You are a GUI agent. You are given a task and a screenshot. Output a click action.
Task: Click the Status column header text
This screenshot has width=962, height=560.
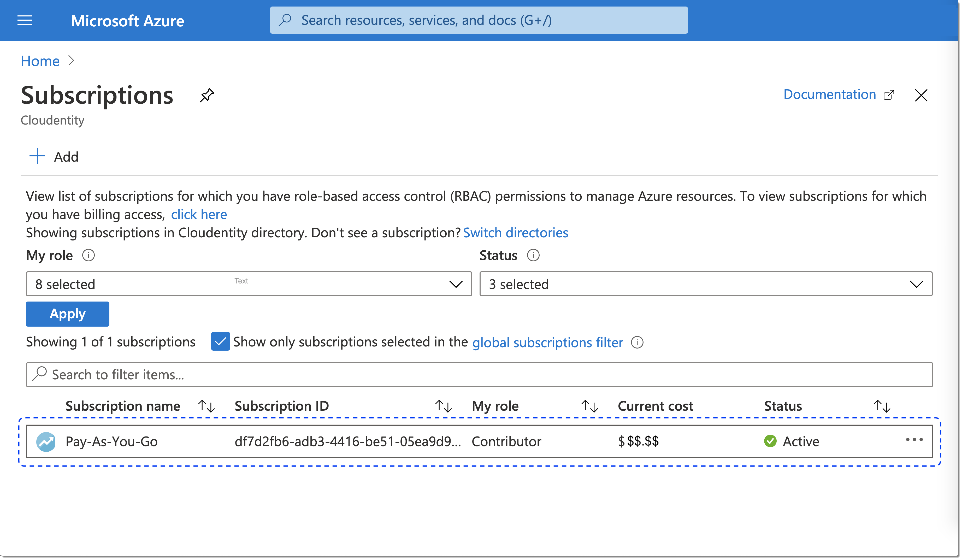(x=783, y=406)
